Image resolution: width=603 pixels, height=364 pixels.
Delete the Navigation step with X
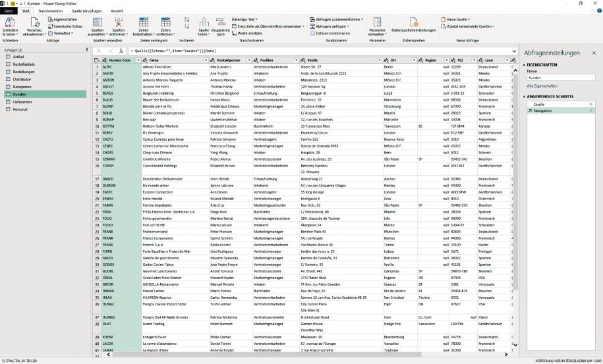(531, 111)
